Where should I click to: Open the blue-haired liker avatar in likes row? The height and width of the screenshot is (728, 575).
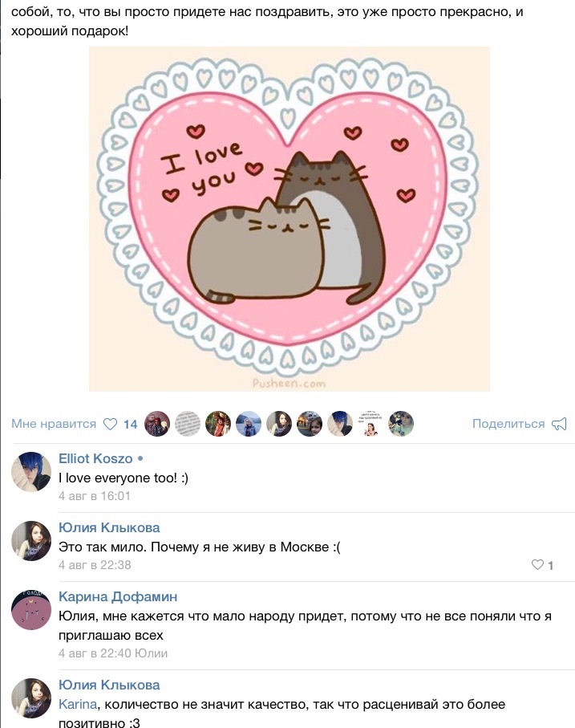click(x=340, y=424)
